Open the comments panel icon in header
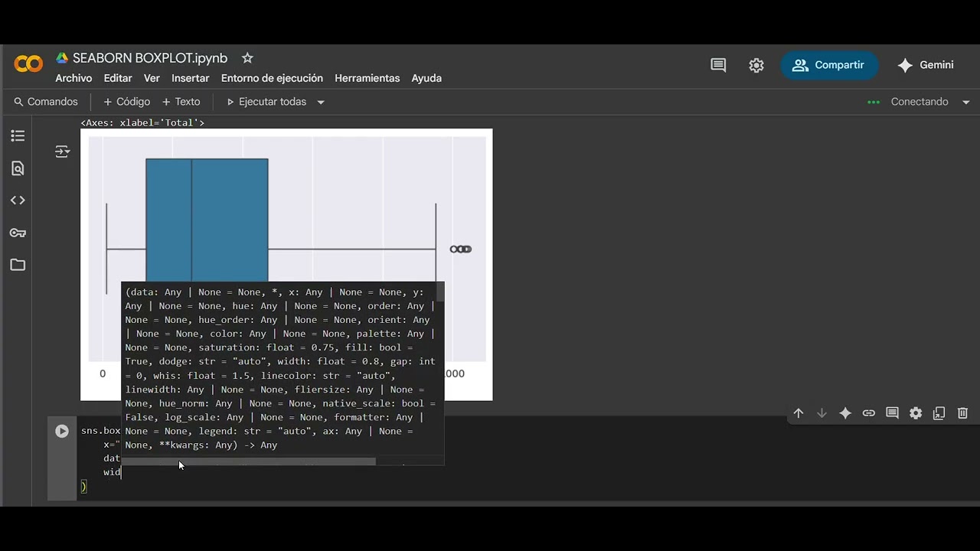Image resolution: width=980 pixels, height=551 pixels. point(718,65)
